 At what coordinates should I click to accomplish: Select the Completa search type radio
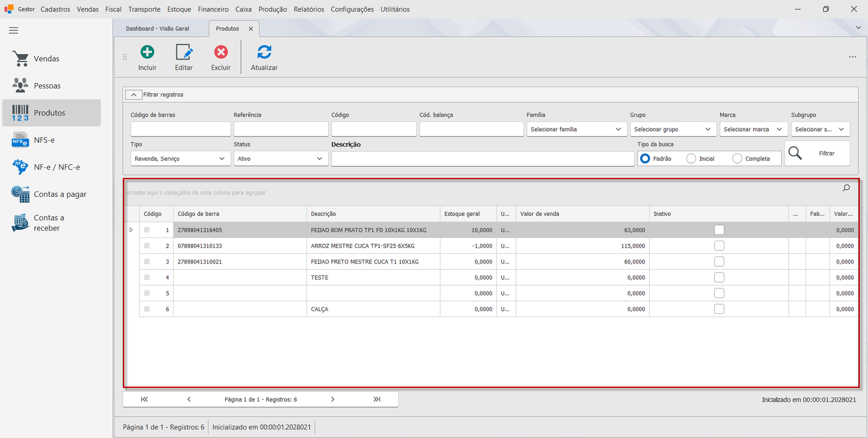click(737, 159)
